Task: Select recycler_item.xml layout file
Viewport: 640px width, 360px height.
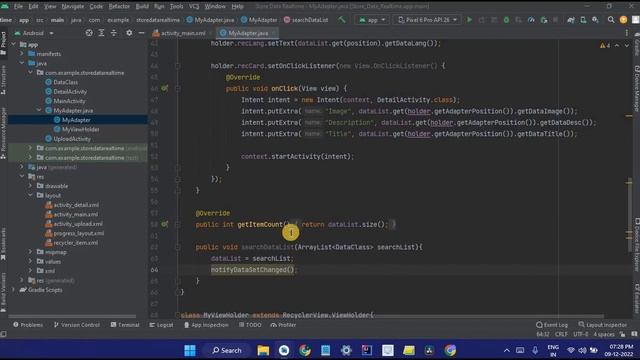Action: click(76, 242)
